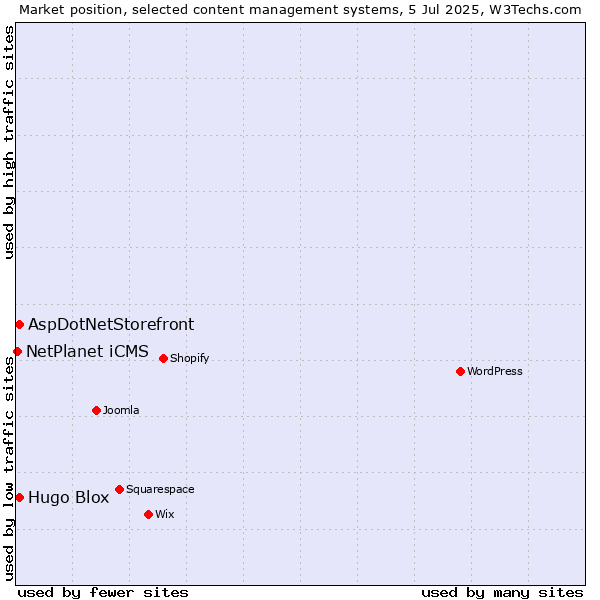The height and width of the screenshot is (600, 600).
Task: Select the 'NetPlanet iCMS' label
Action: click(88, 351)
